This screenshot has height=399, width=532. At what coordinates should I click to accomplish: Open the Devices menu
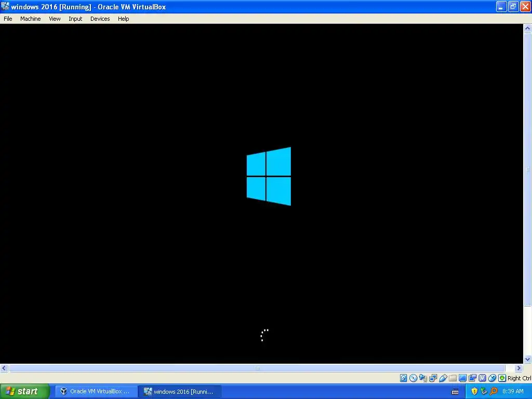[100, 19]
